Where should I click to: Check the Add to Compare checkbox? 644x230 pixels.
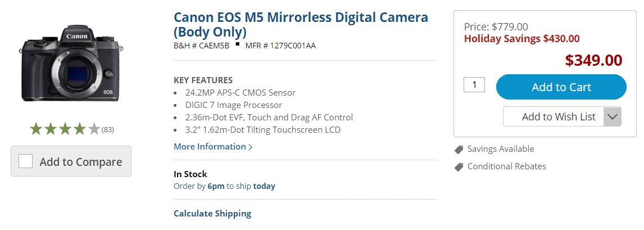(26, 161)
